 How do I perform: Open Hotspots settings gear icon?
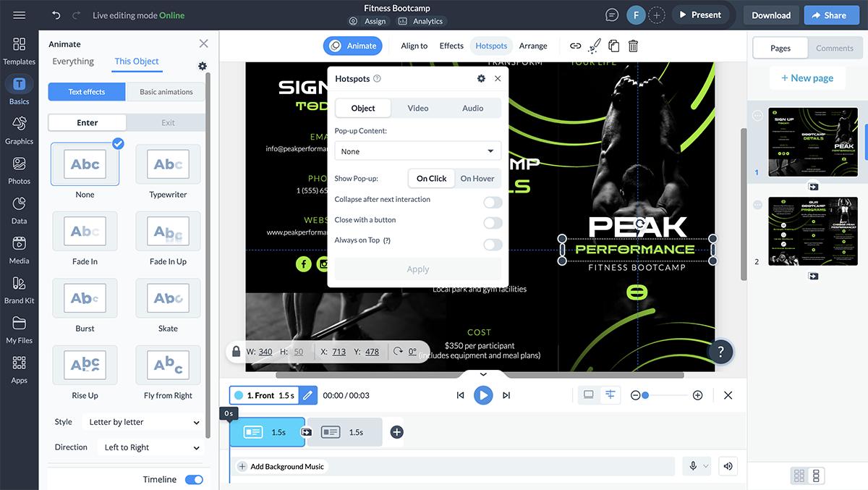click(481, 78)
